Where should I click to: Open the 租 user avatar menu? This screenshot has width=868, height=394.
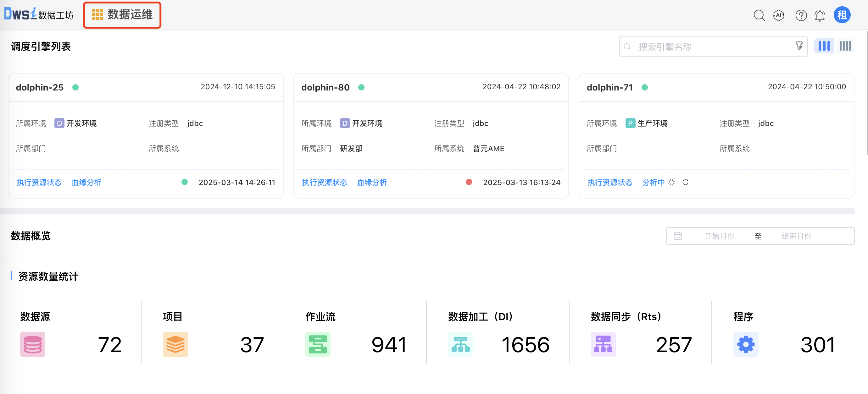pyautogui.click(x=842, y=15)
